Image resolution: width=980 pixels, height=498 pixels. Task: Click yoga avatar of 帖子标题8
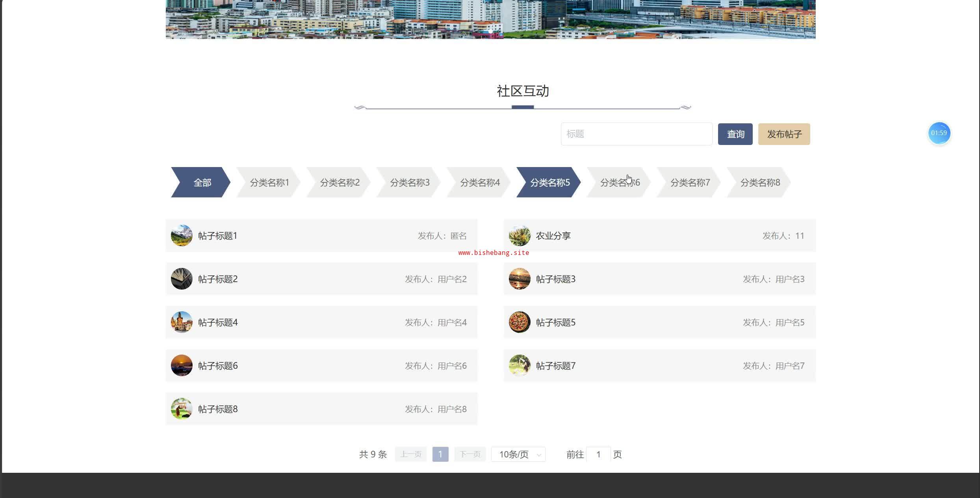pyautogui.click(x=182, y=409)
